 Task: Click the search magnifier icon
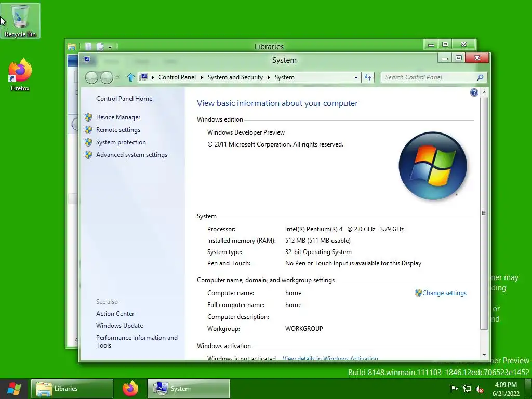click(480, 78)
